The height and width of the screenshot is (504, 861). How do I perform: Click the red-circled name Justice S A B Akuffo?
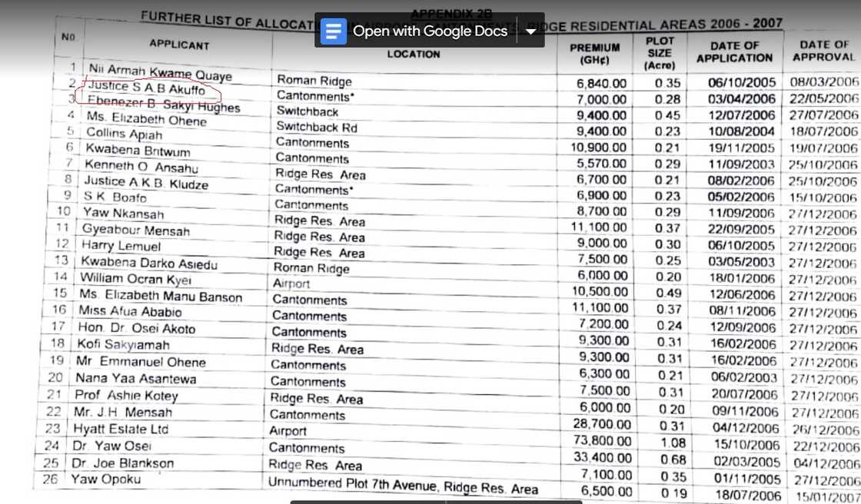tap(146, 88)
